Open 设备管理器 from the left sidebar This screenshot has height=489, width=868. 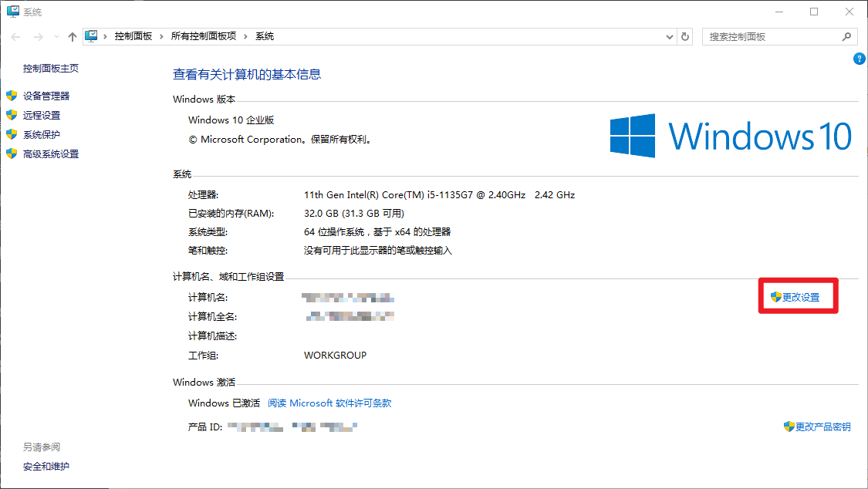[46, 96]
